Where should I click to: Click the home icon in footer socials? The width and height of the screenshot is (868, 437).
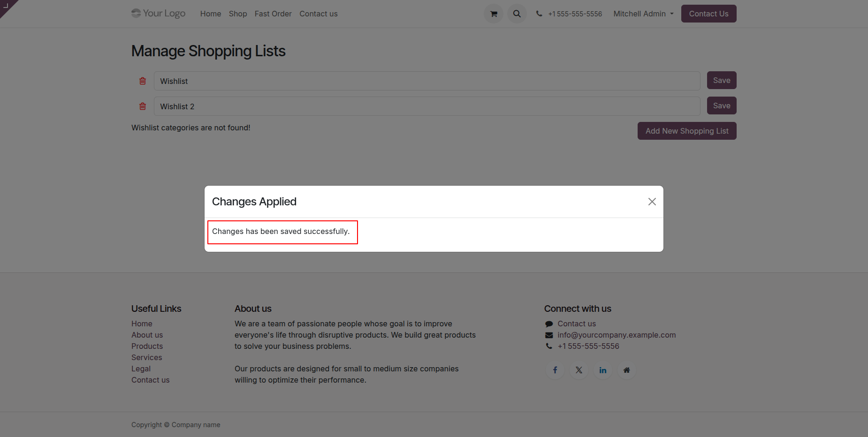(x=626, y=370)
